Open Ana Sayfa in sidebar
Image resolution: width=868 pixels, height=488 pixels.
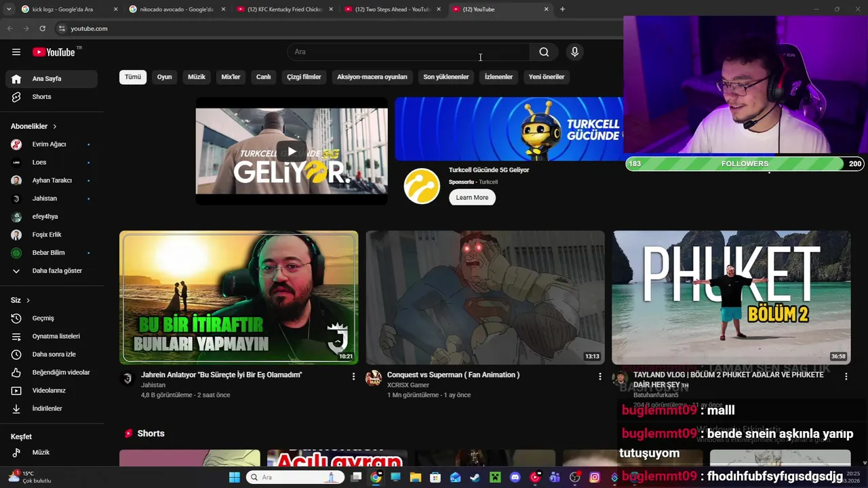[52, 79]
